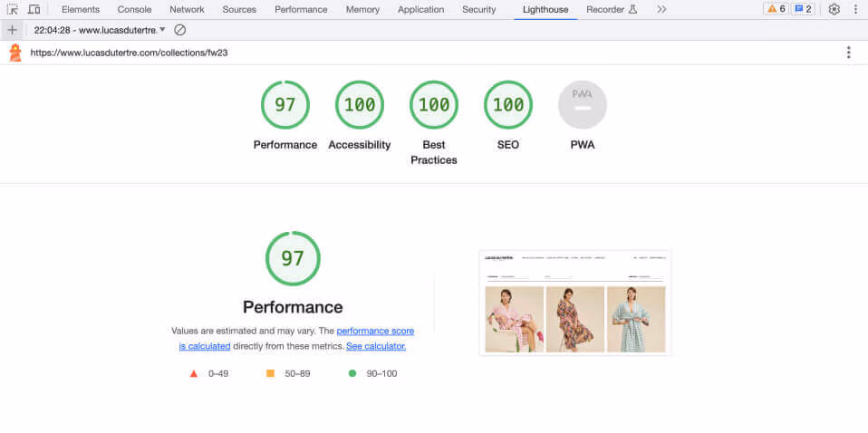Open the 'See calculator.' link
The width and height of the screenshot is (868, 433).
(376, 346)
